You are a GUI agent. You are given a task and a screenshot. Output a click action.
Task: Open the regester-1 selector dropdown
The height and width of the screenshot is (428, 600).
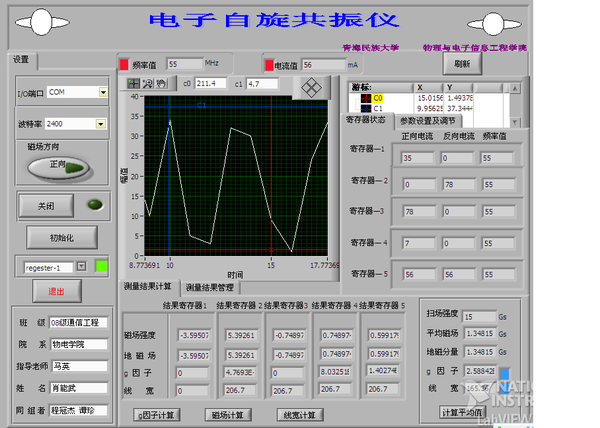click(x=81, y=266)
